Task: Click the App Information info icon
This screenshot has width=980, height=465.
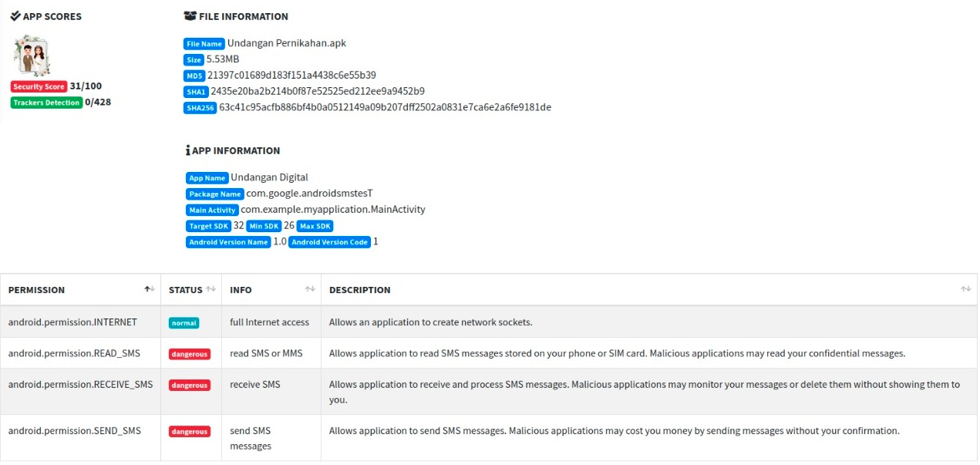Action: point(187,150)
